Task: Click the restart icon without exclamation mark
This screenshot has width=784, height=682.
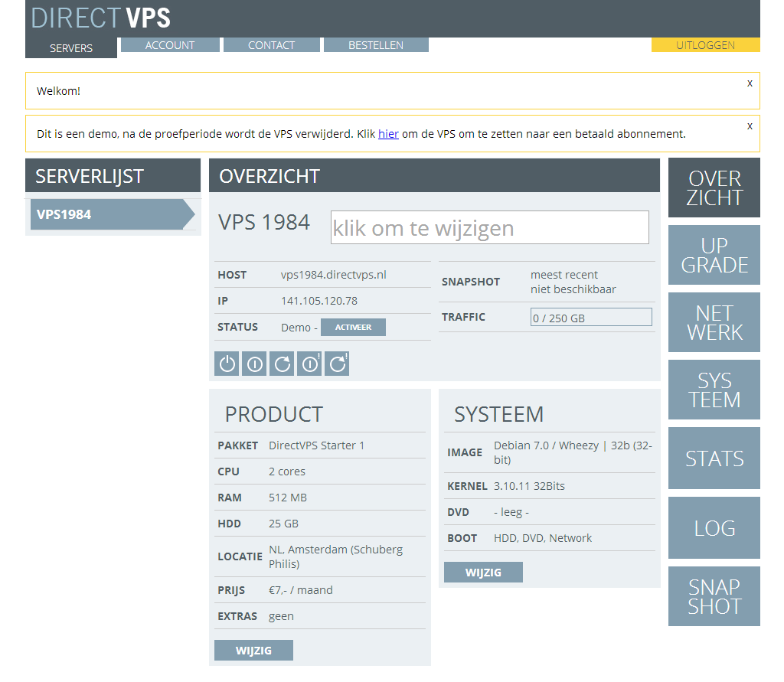Action: (282, 364)
